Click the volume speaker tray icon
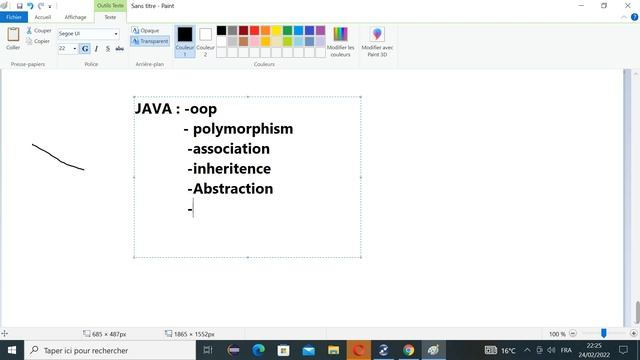 pyautogui.click(x=551, y=350)
